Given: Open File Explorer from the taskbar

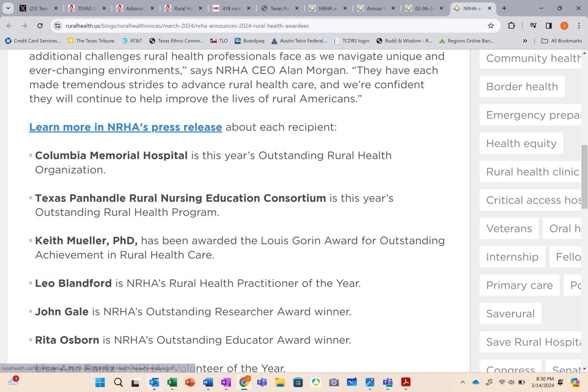Looking at the screenshot, I should point(280,382).
